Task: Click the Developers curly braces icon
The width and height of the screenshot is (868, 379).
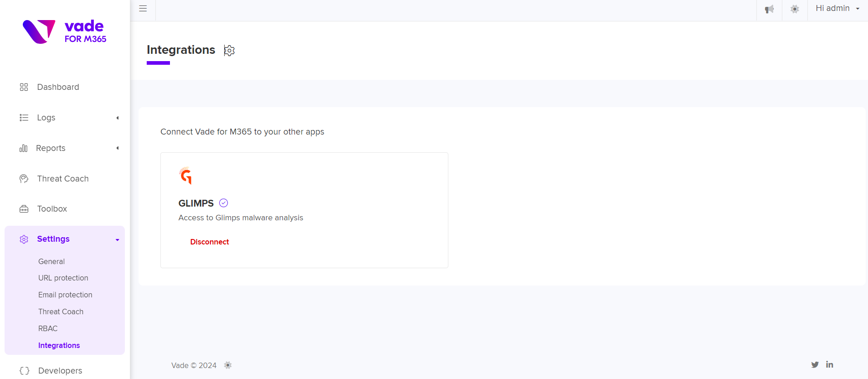Action: click(25, 371)
